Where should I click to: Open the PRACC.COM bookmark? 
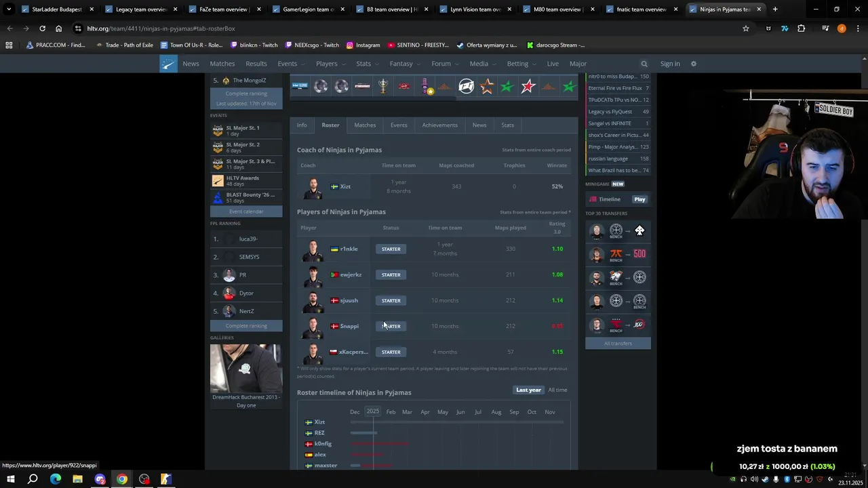coord(56,45)
